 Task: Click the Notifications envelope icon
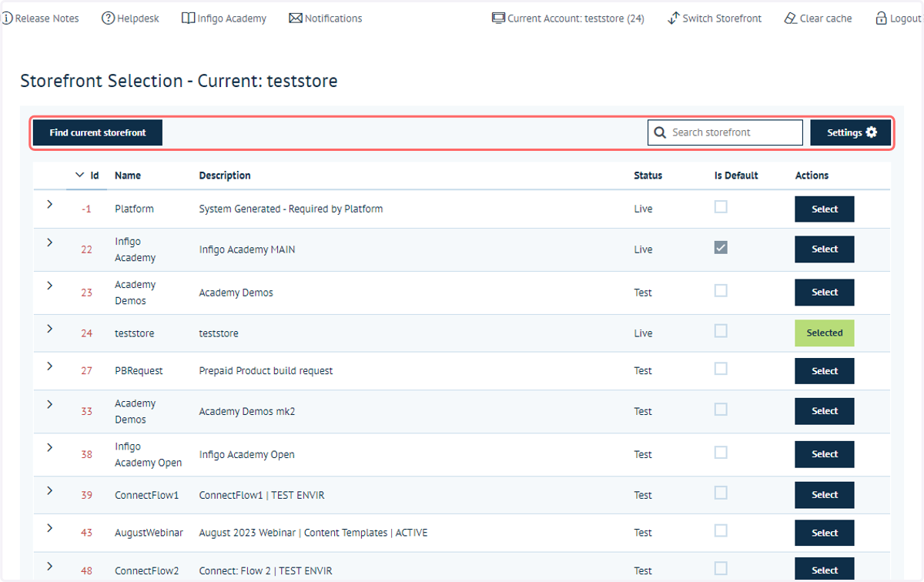(x=296, y=18)
